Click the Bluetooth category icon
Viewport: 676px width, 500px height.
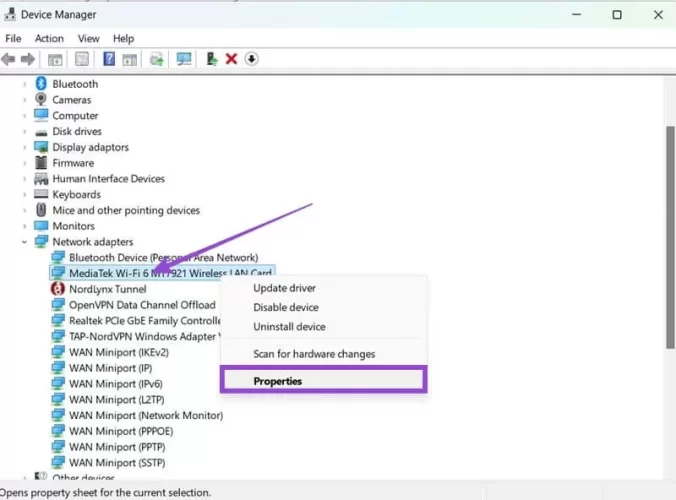pyautogui.click(x=41, y=84)
